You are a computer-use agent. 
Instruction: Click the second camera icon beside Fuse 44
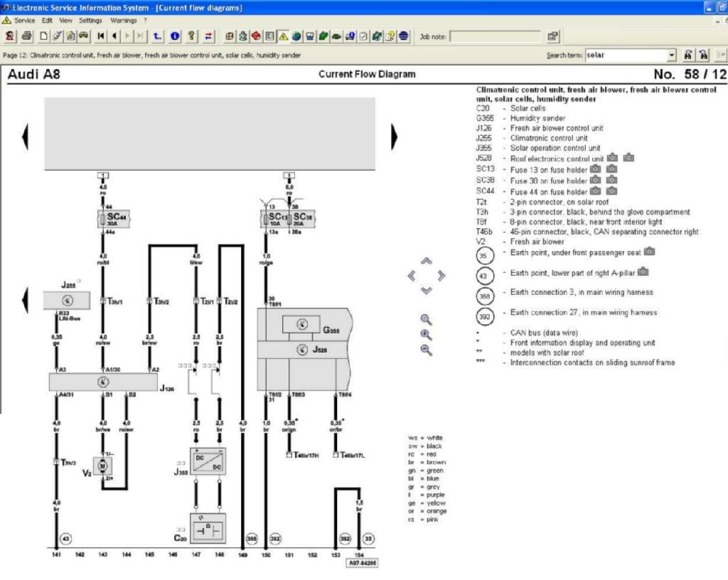pyautogui.click(x=612, y=190)
